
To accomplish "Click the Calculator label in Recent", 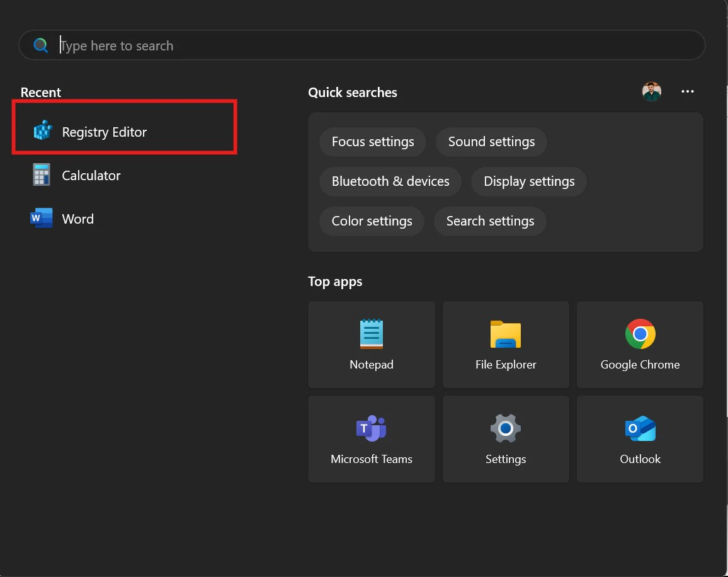I will (91, 176).
